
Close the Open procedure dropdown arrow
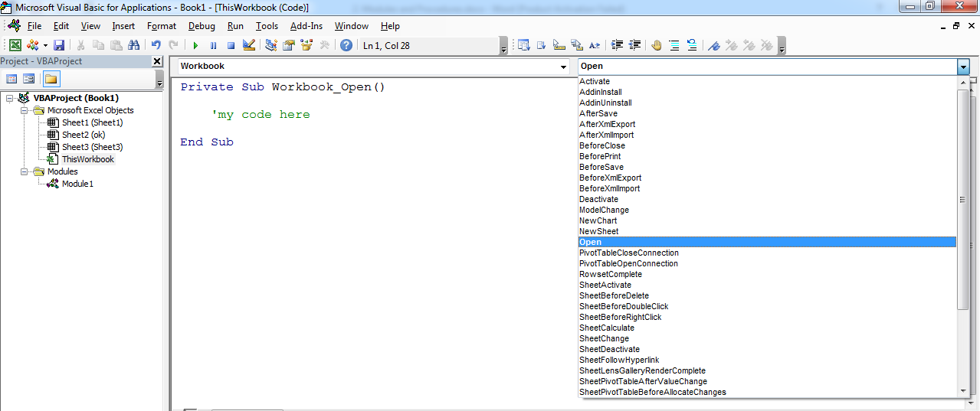pos(963,67)
